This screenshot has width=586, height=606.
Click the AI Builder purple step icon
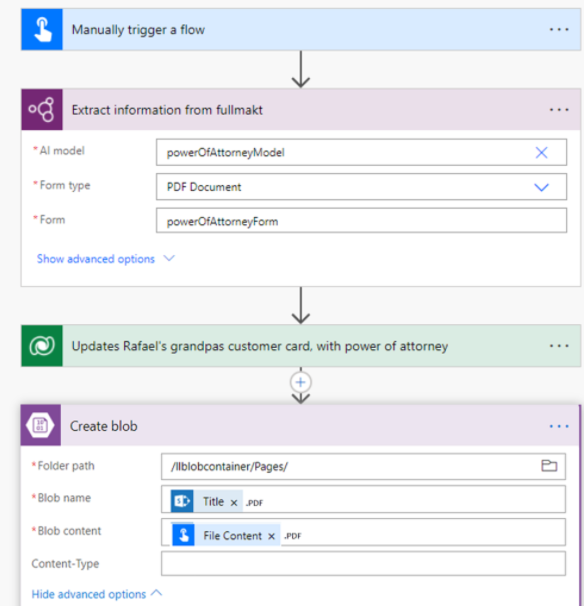tap(42, 109)
